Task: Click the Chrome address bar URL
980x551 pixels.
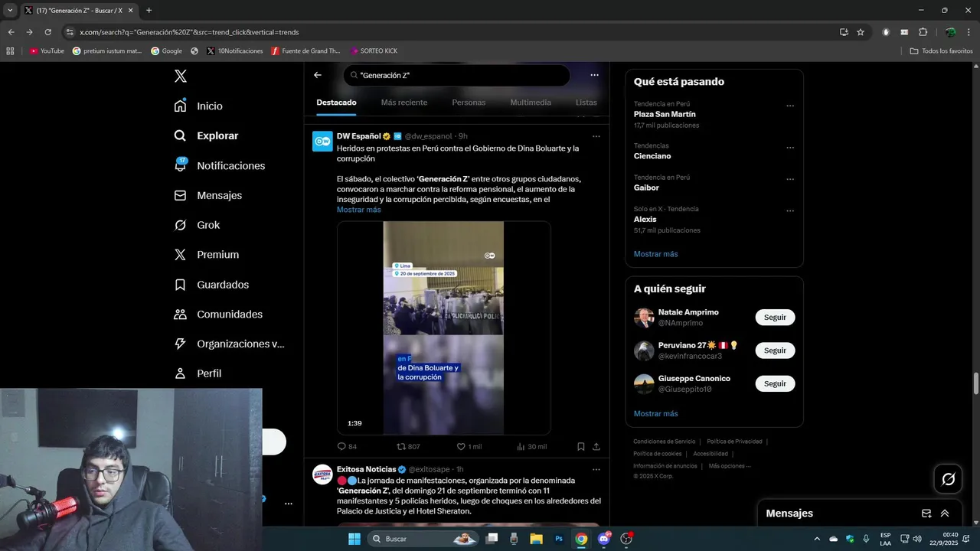Action: pyautogui.click(x=189, y=32)
